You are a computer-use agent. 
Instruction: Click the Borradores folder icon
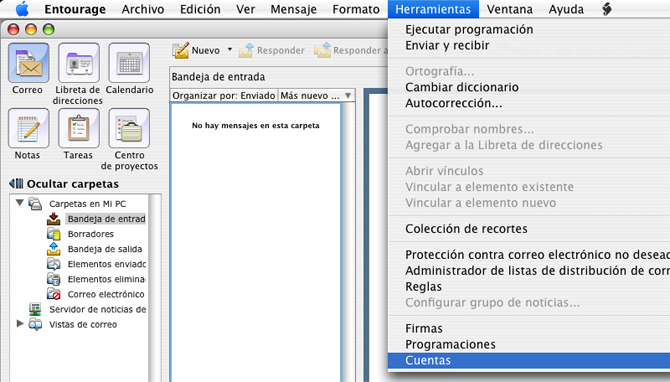[x=54, y=234]
